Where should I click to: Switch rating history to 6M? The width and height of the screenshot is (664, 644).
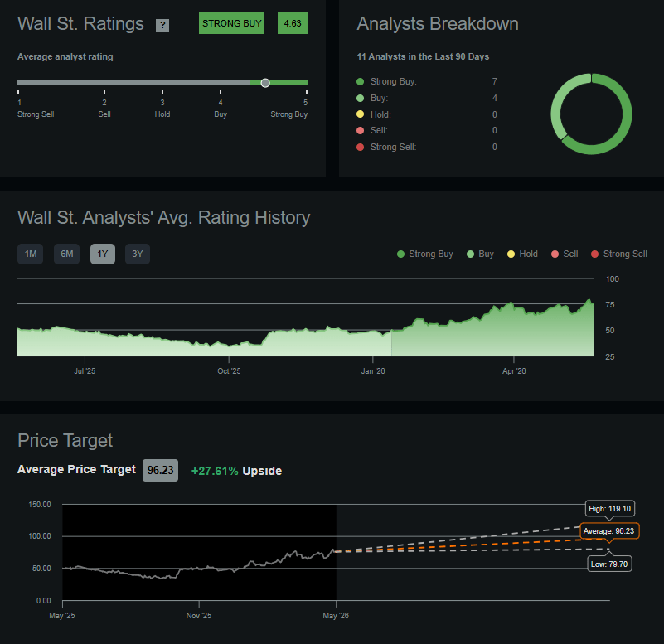[x=66, y=254]
